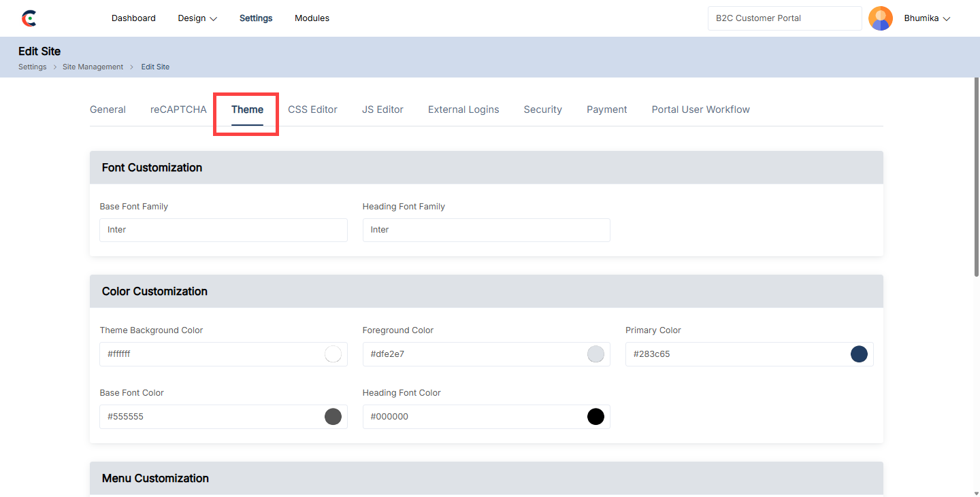Go to Dashboard in top navigation
Screen dimensions: 980x497
click(133, 18)
